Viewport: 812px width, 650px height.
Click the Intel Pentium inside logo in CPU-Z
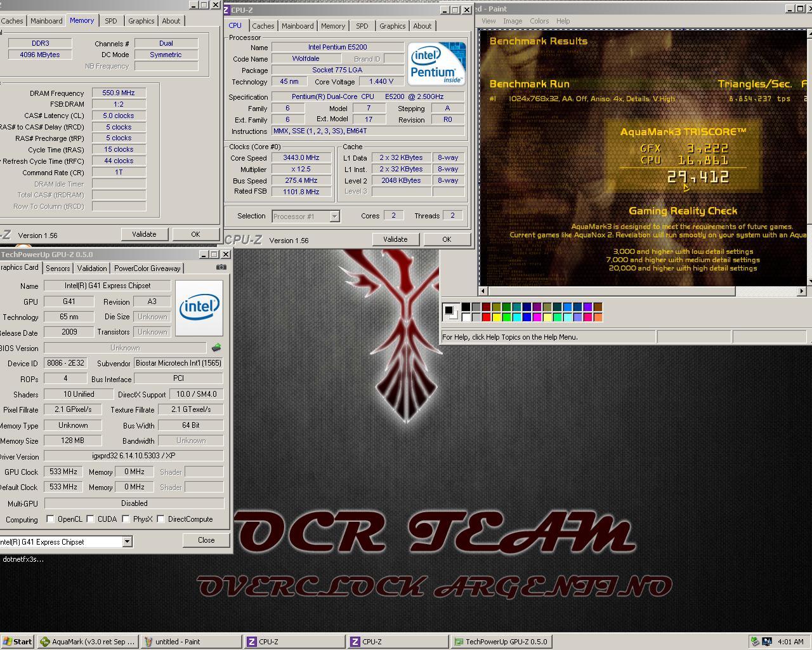point(436,63)
